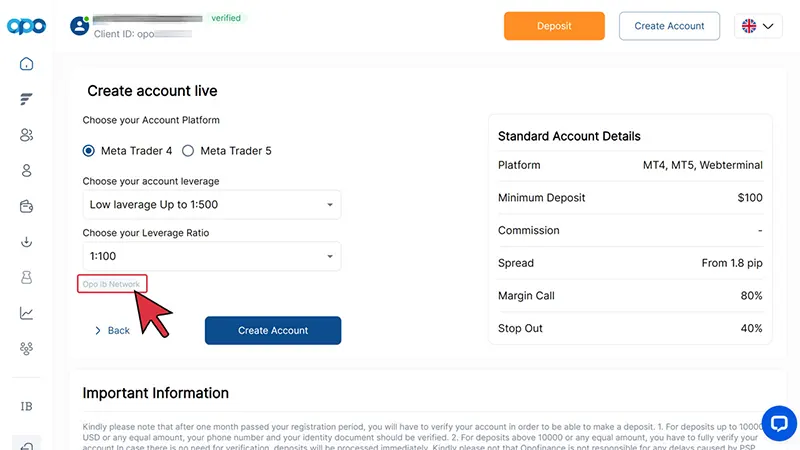The height and width of the screenshot is (450, 800).
Task: Click the top Create Account outlined button
Action: 669,26
